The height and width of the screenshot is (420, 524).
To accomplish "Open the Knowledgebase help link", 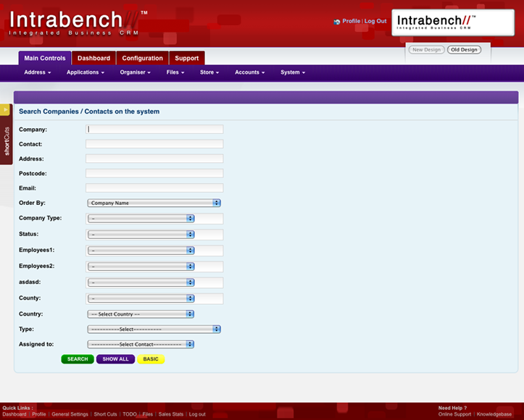I will (494, 414).
